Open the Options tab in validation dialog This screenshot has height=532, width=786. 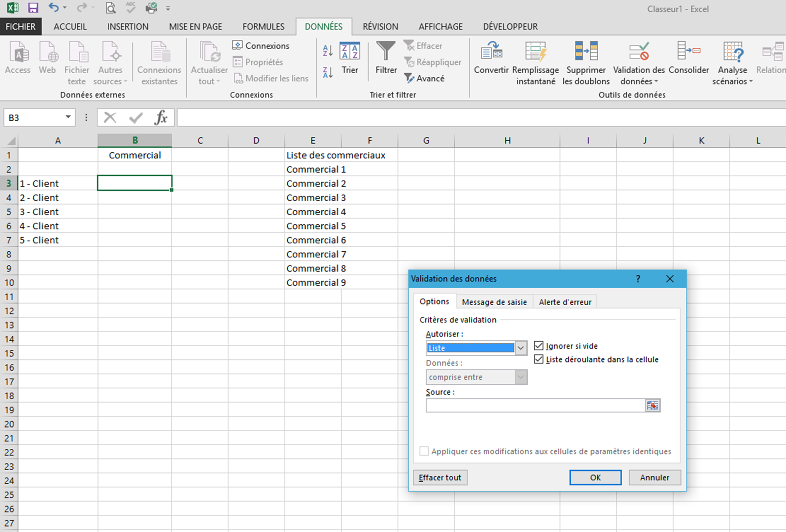pos(434,302)
